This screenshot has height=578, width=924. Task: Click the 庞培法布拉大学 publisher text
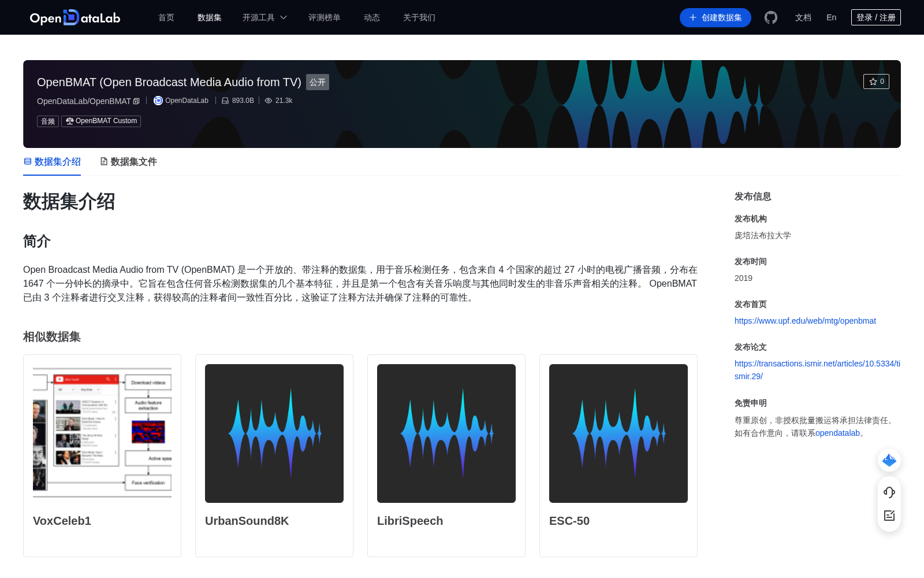pyautogui.click(x=763, y=235)
